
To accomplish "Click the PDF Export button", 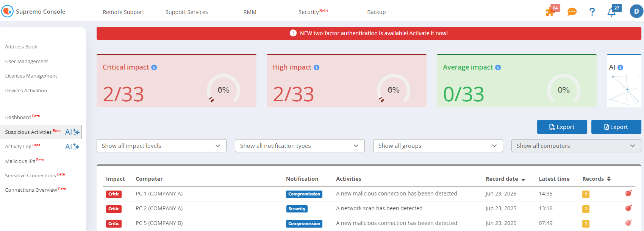I will 562,127.
